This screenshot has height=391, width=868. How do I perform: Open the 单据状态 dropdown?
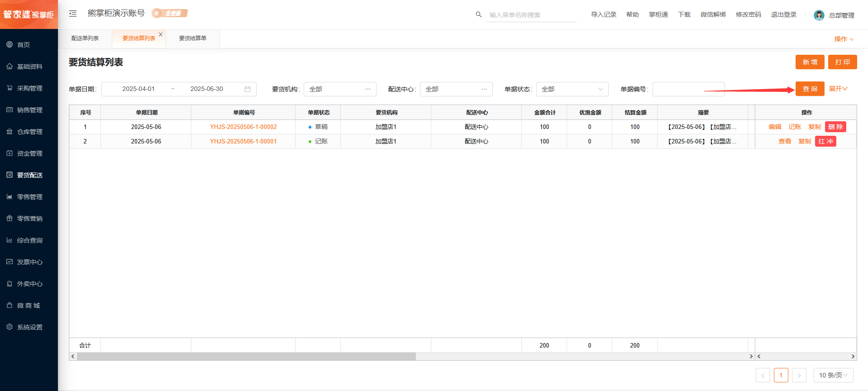coord(572,89)
